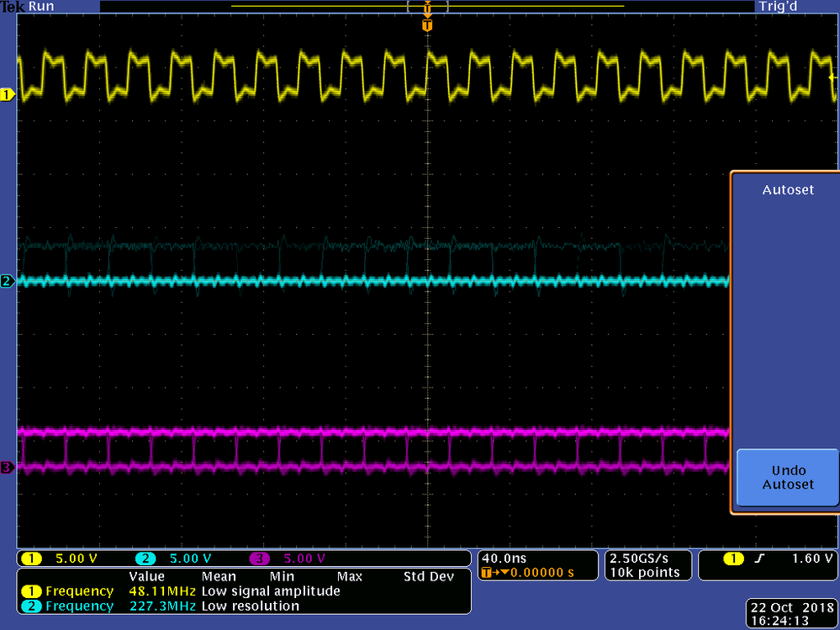Click the Low resolution warning
This screenshot has width=840, height=630.
tap(251, 606)
